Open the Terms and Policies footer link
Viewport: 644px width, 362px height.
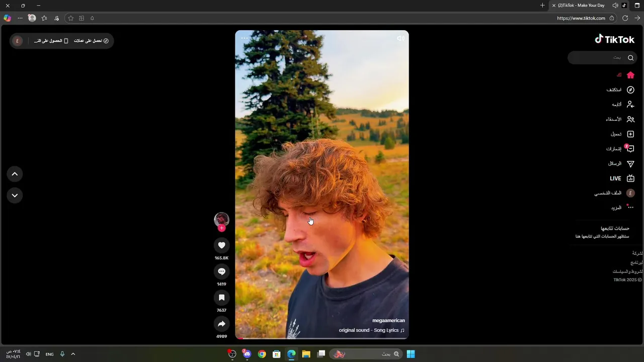(627, 271)
